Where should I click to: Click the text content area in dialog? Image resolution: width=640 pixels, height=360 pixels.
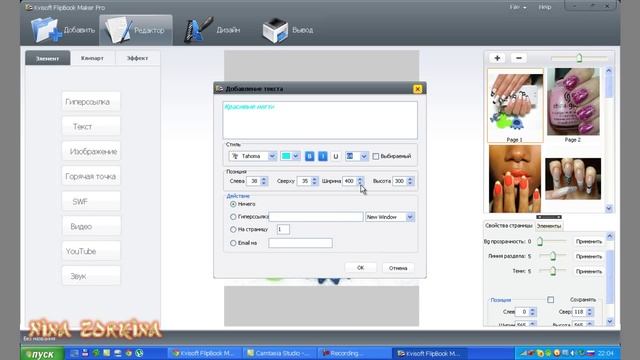[320, 120]
